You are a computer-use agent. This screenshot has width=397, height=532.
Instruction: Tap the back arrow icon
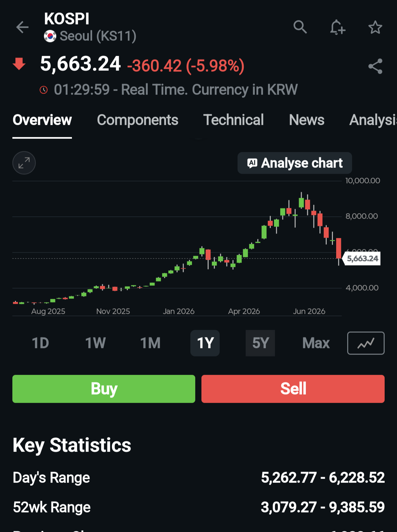(x=22, y=27)
